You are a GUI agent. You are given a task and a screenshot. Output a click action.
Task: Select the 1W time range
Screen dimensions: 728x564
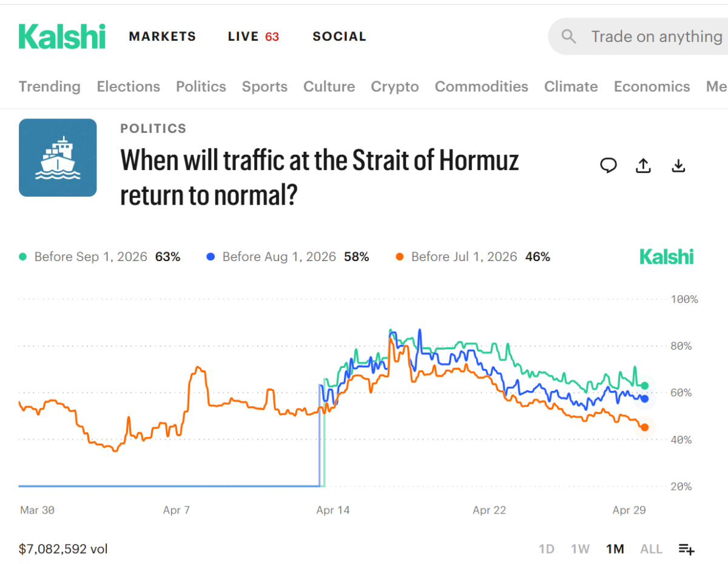pyautogui.click(x=580, y=549)
